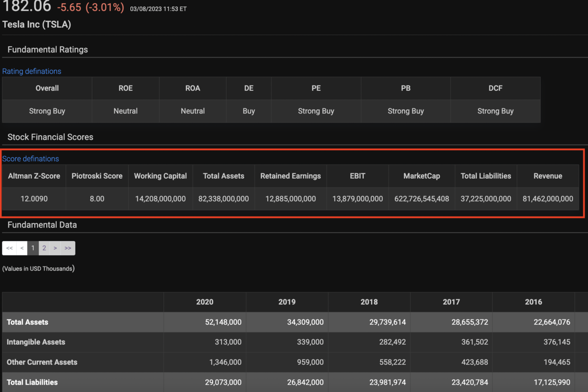Viewport: 588px width, 392px height.
Task: Open the Score definations link
Action: (30, 159)
